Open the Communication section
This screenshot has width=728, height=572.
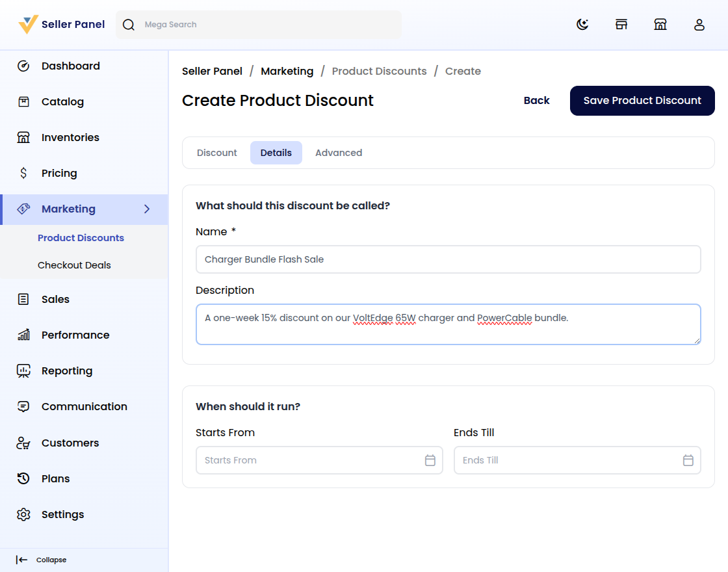pos(84,407)
